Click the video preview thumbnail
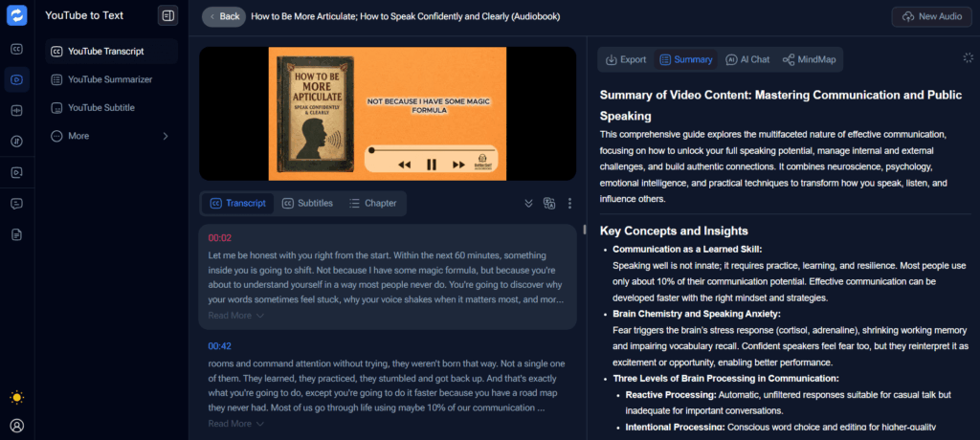This screenshot has height=440, width=980. click(388, 114)
